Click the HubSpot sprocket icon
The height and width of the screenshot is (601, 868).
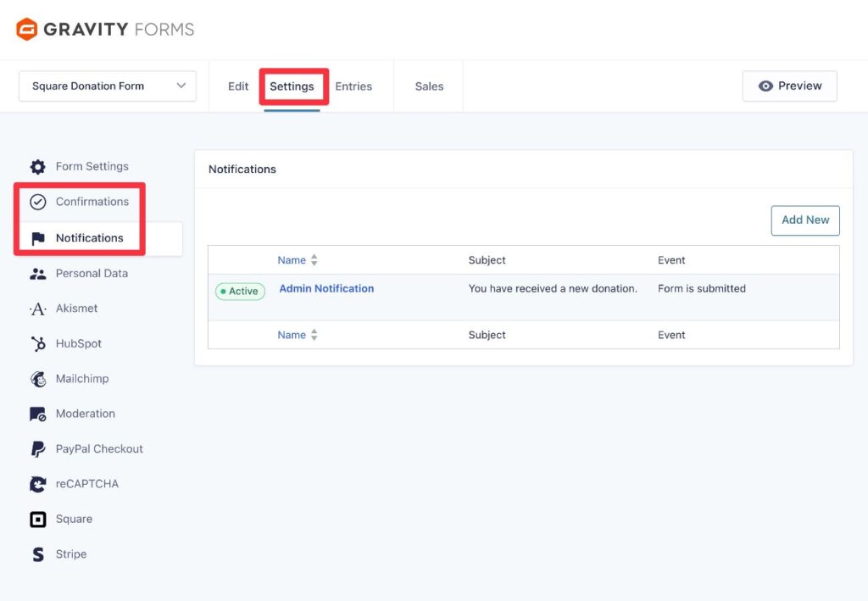pos(37,343)
